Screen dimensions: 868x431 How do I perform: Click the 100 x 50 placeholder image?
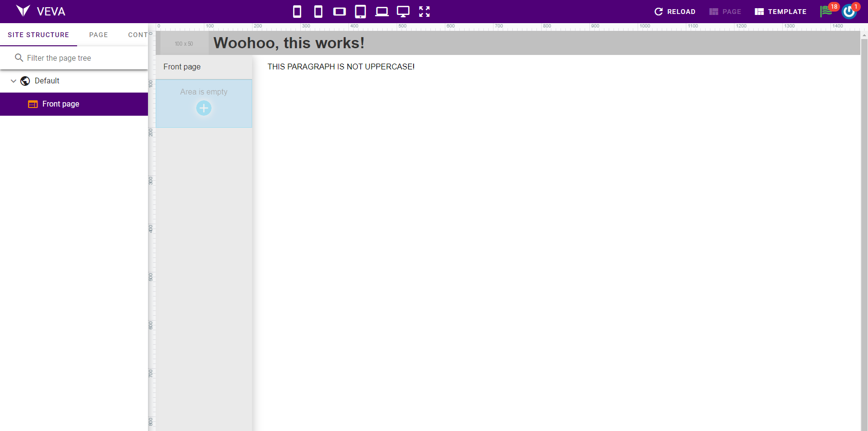[x=184, y=43]
